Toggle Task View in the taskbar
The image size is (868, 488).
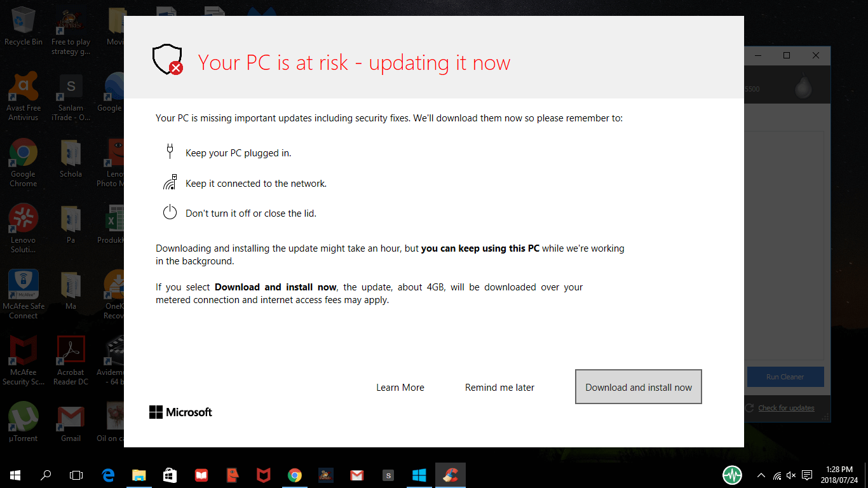(76, 475)
